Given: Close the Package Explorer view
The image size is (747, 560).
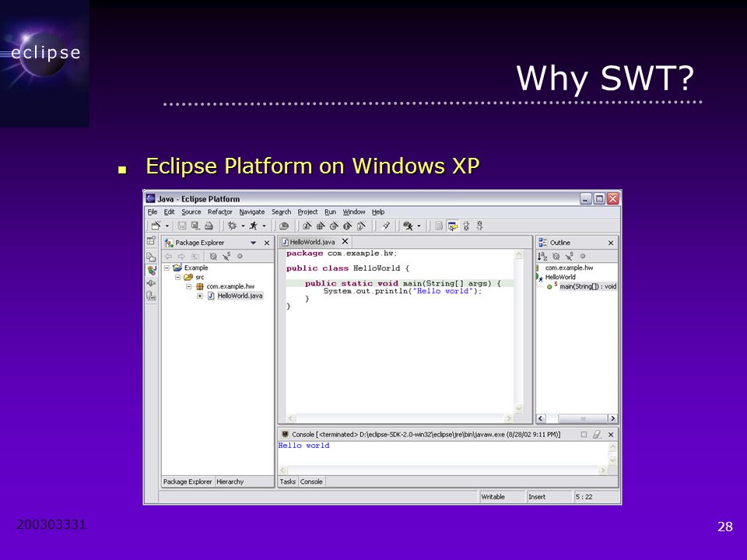Looking at the screenshot, I should pos(267,243).
